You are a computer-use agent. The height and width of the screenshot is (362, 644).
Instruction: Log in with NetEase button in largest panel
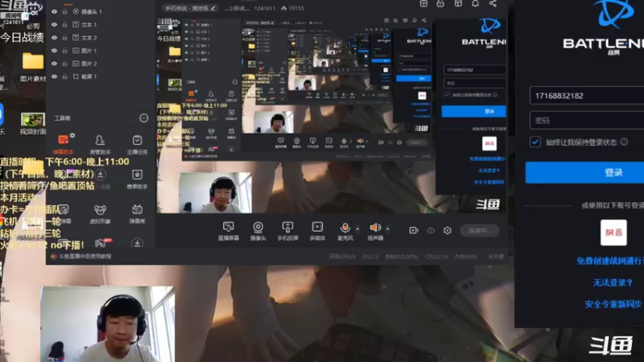613,232
